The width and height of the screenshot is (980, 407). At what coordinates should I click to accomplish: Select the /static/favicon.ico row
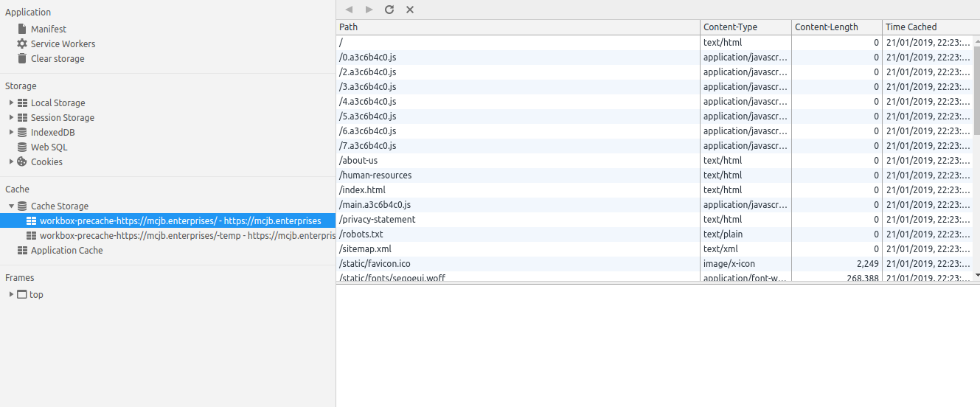655,263
